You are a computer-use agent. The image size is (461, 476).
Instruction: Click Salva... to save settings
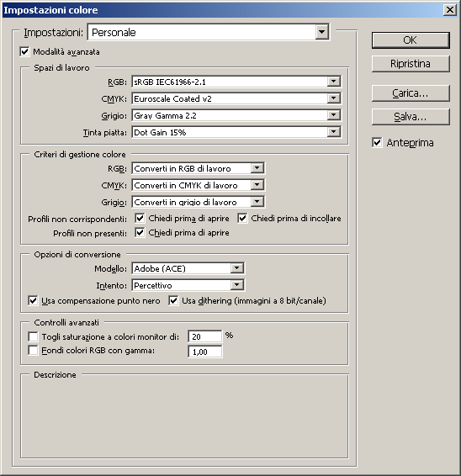pos(411,117)
